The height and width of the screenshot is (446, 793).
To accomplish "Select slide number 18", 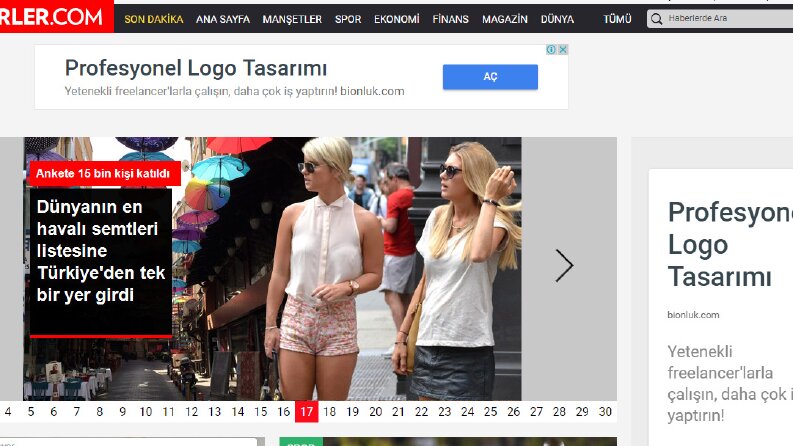I will coord(330,412).
